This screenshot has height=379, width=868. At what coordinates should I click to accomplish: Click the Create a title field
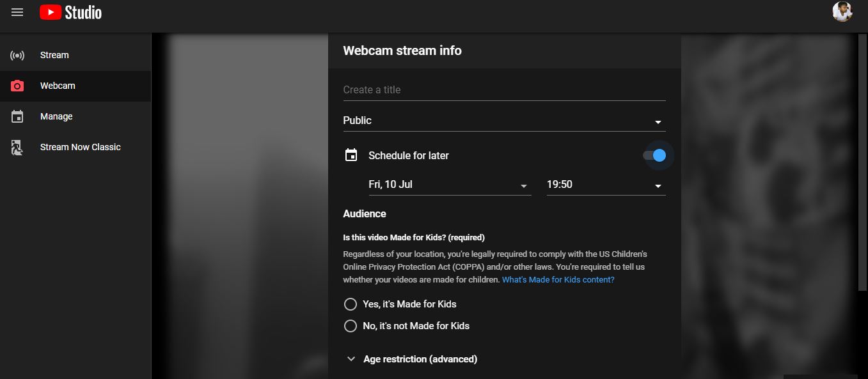(x=504, y=90)
